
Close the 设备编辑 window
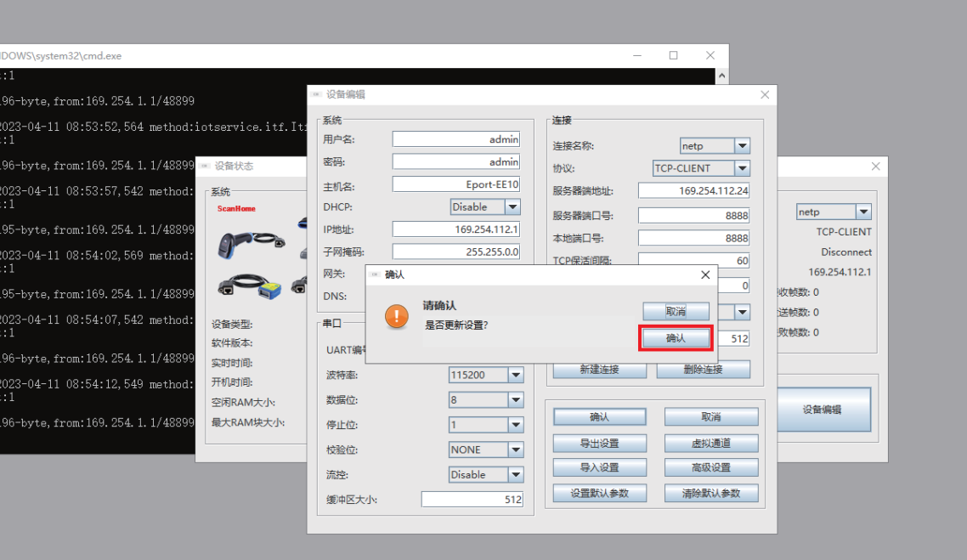(765, 94)
